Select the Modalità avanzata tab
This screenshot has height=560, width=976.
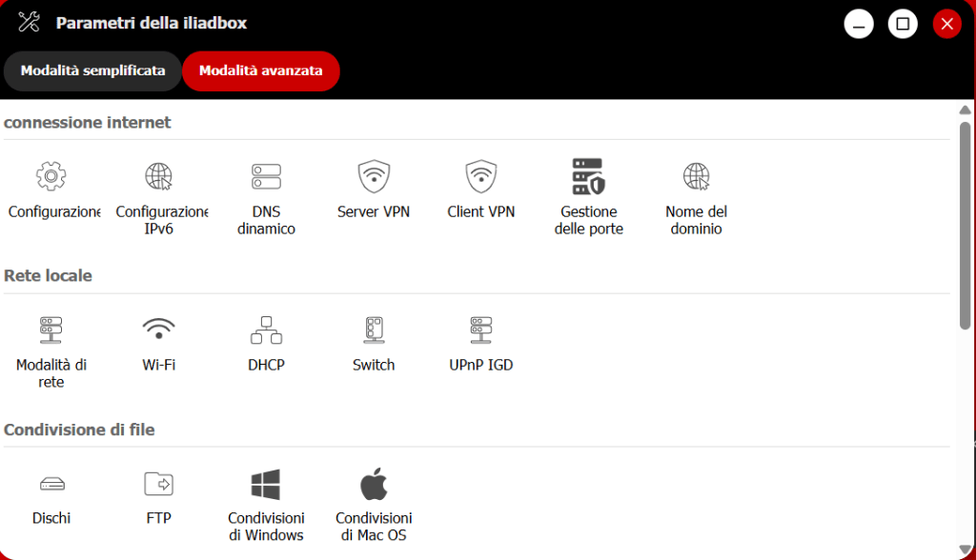[260, 70]
